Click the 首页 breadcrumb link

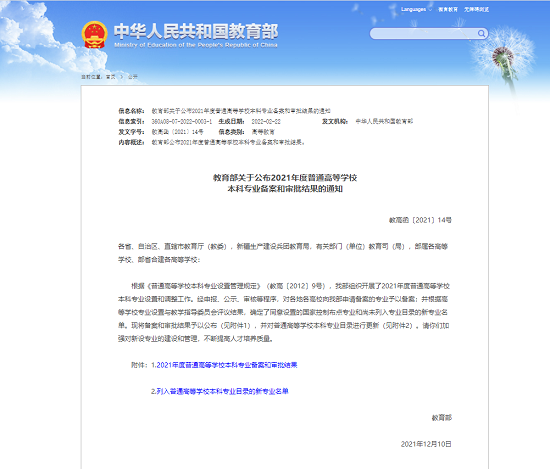click(110, 77)
